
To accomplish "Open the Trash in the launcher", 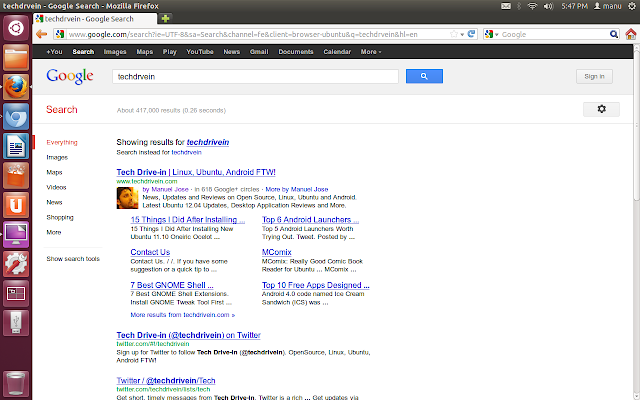I will coord(16,383).
